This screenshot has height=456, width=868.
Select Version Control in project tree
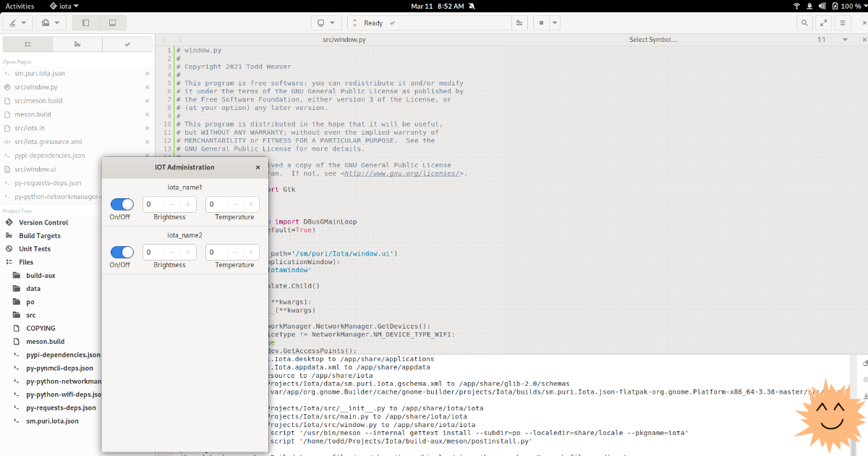(x=43, y=222)
